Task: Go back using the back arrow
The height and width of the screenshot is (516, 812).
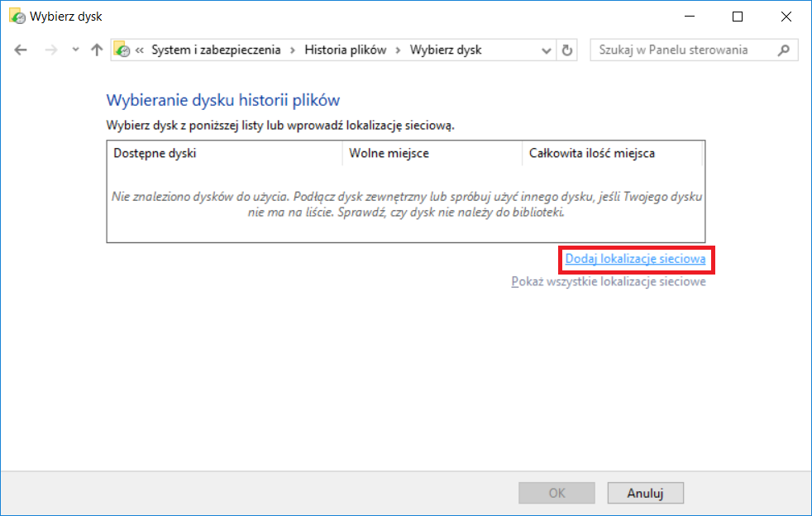Action: (x=21, y=50)
